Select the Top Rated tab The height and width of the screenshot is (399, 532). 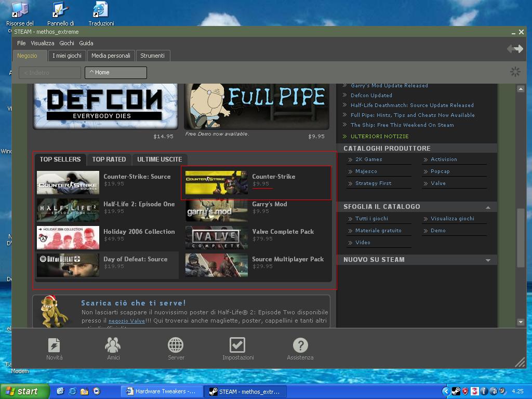tap(109, 159)
